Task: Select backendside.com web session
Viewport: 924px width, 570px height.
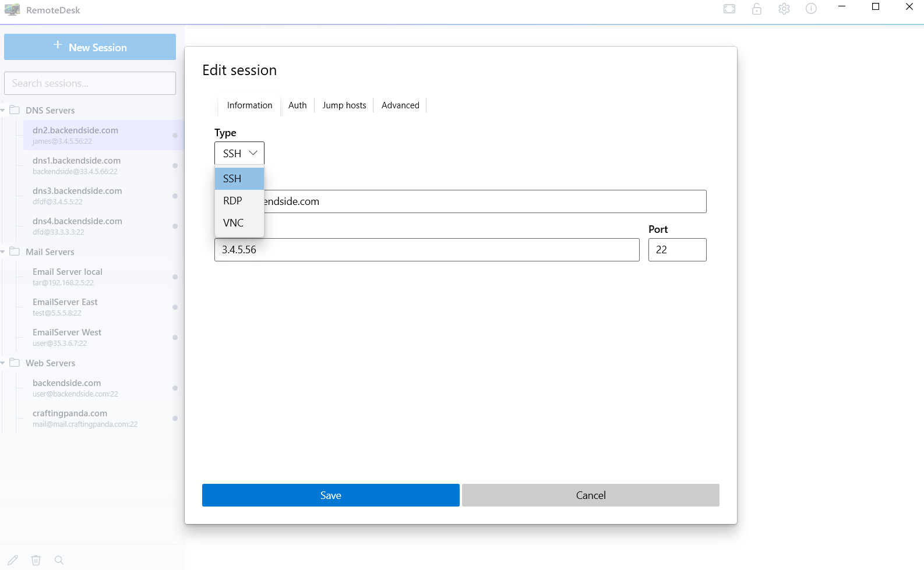Action: (x=104, y=388)
